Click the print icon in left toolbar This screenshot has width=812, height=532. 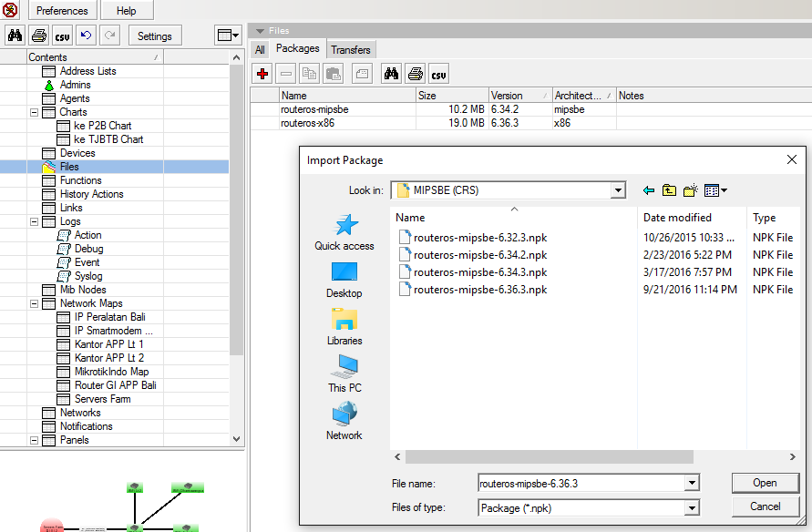click(39, 36)
